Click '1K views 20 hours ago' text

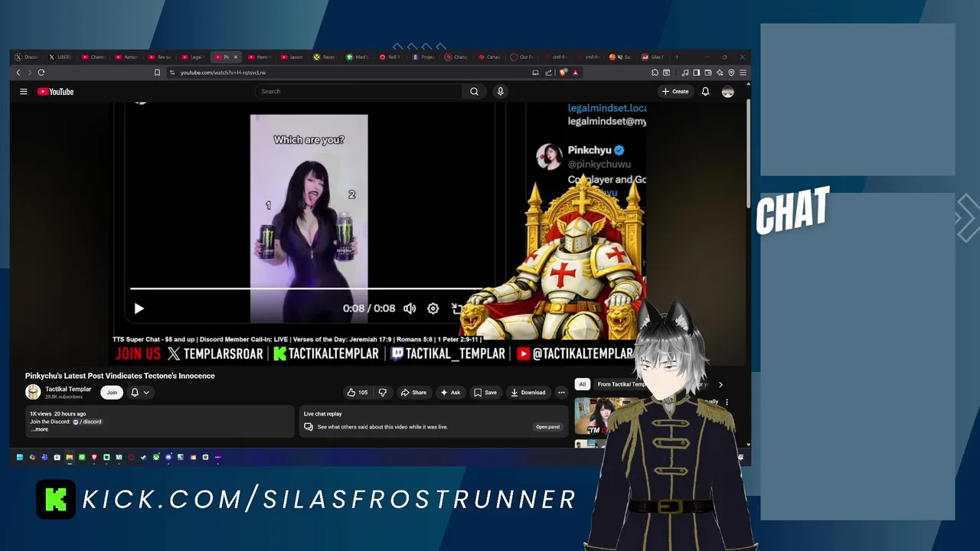57,414
